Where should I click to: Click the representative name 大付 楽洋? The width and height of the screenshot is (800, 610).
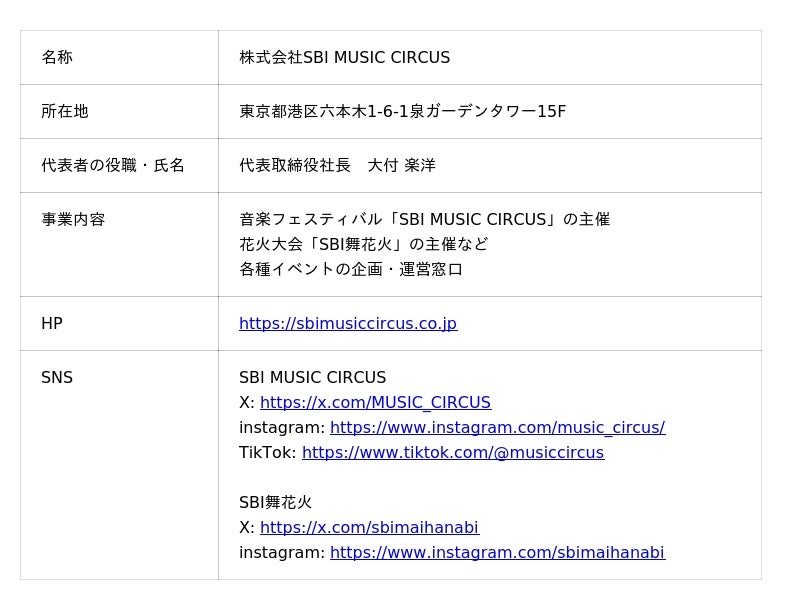(x=401, y=166)
